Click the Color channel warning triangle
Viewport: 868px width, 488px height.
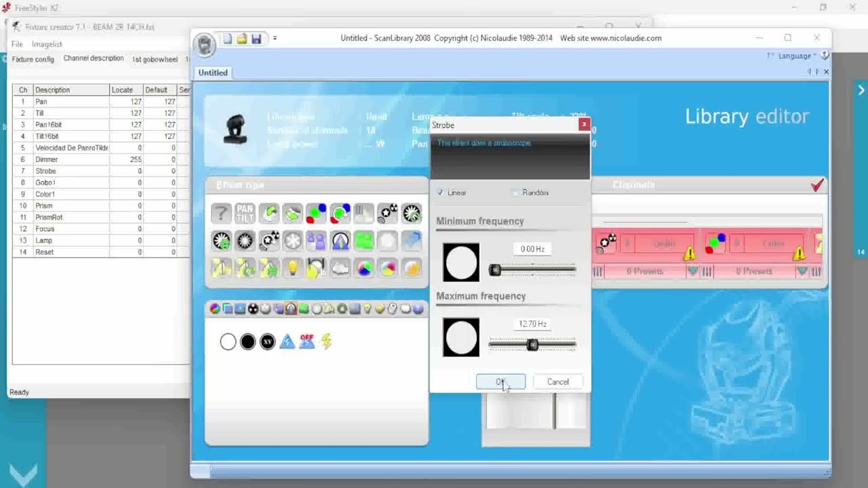pos(799,254)
